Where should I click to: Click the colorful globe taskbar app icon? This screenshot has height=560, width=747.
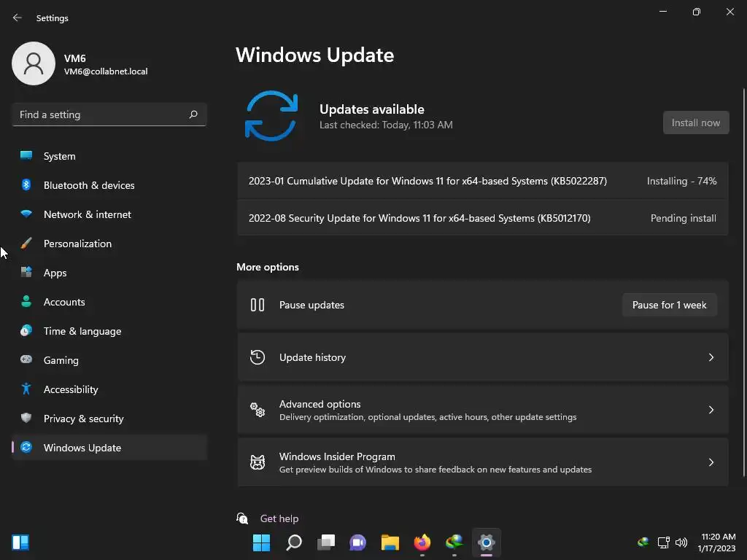[x=454, y=542]
